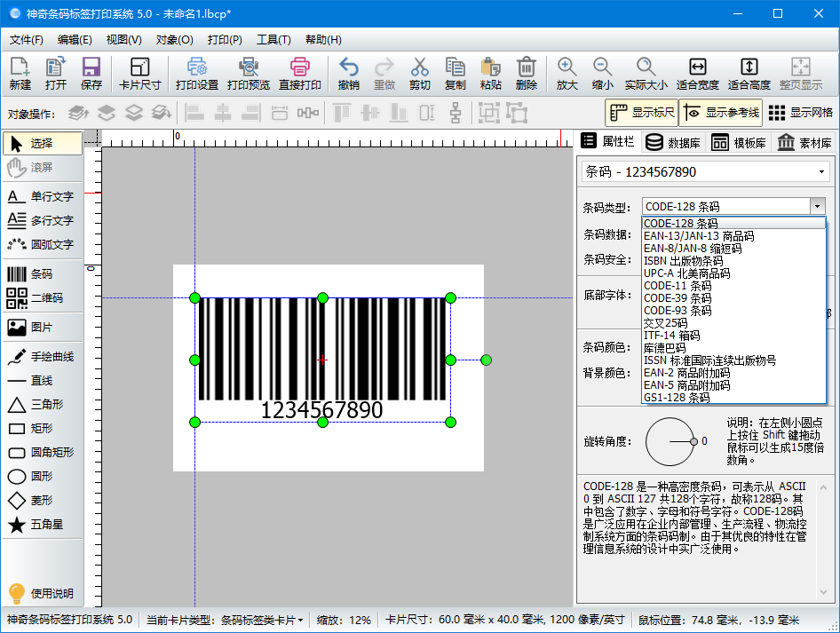The width and height of the screenshot is (840, 633).
Task: Delete the barcode with 删除
Action: [x=526, y=74]
